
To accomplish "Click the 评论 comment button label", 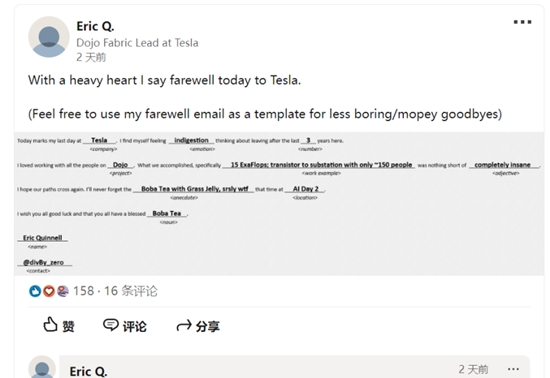I will [x=135, y=326].
